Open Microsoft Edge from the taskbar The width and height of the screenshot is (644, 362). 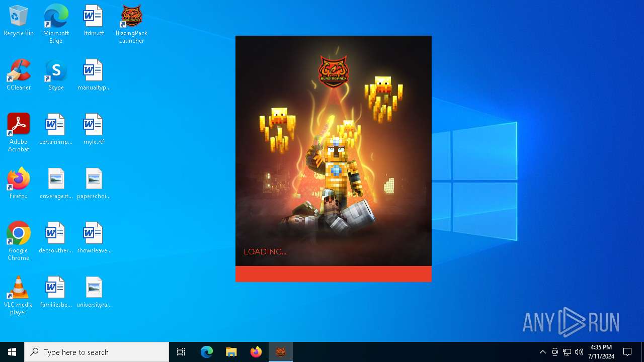click(207, 352)
